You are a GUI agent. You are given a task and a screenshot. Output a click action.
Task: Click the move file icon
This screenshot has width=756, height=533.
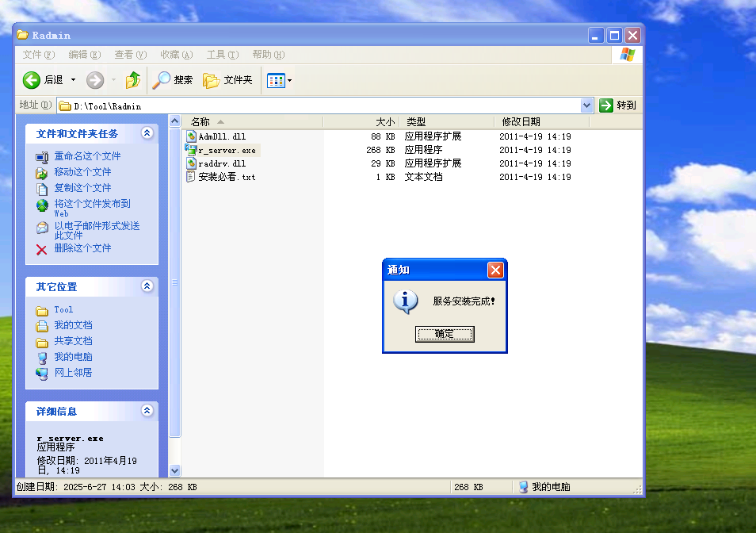pyautogui.click(x=42, y=173)
